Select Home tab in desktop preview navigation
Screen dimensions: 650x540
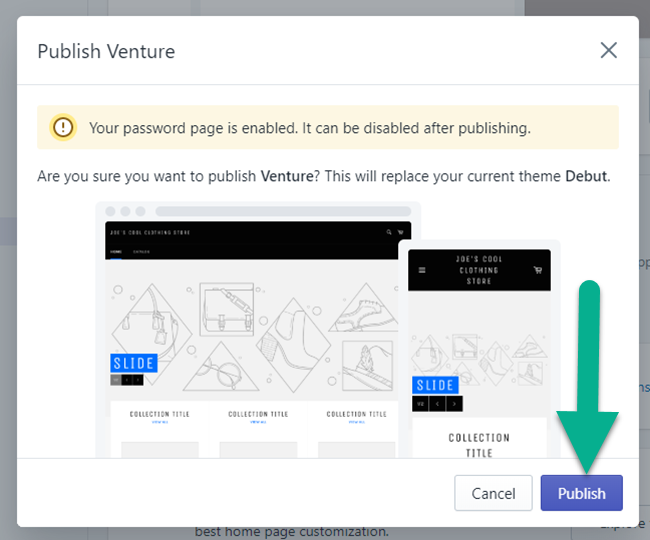coord(116,251)
